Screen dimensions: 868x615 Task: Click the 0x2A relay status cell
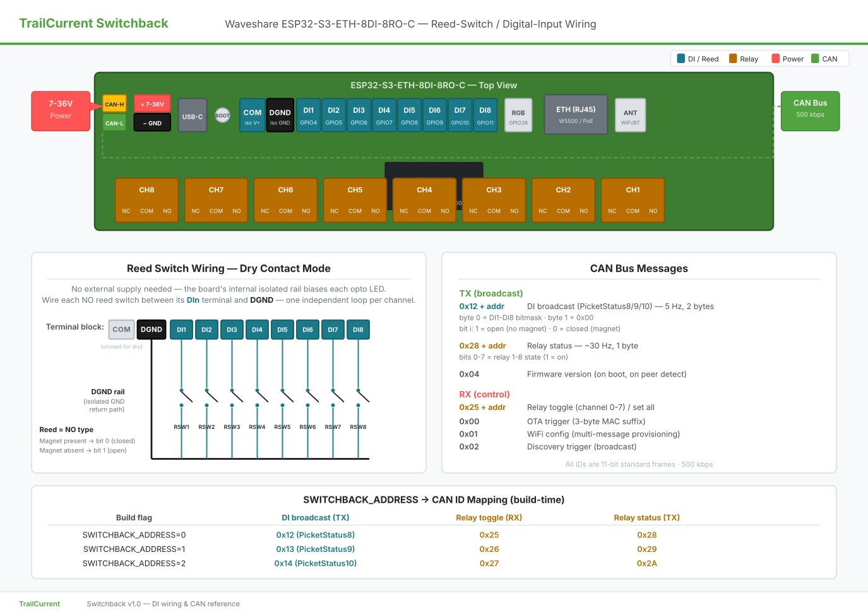(x=647, y=563)
